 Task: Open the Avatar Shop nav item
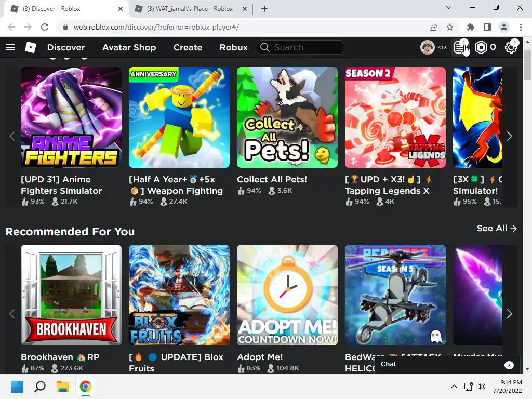point(129,47)
